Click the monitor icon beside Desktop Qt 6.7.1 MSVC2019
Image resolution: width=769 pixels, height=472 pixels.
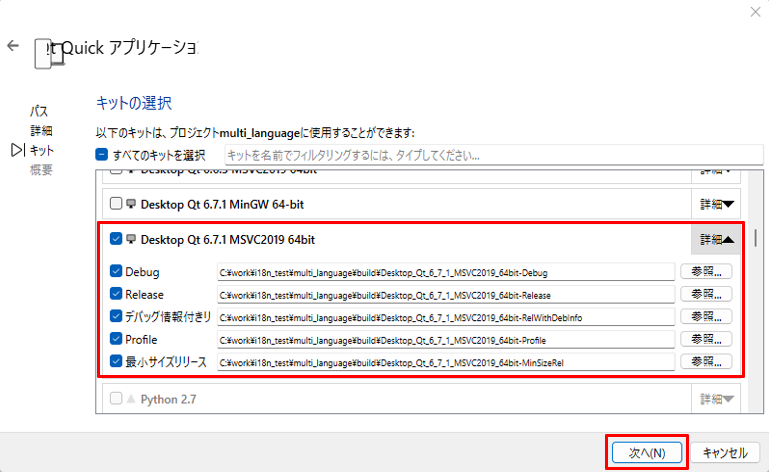point(131,240)
